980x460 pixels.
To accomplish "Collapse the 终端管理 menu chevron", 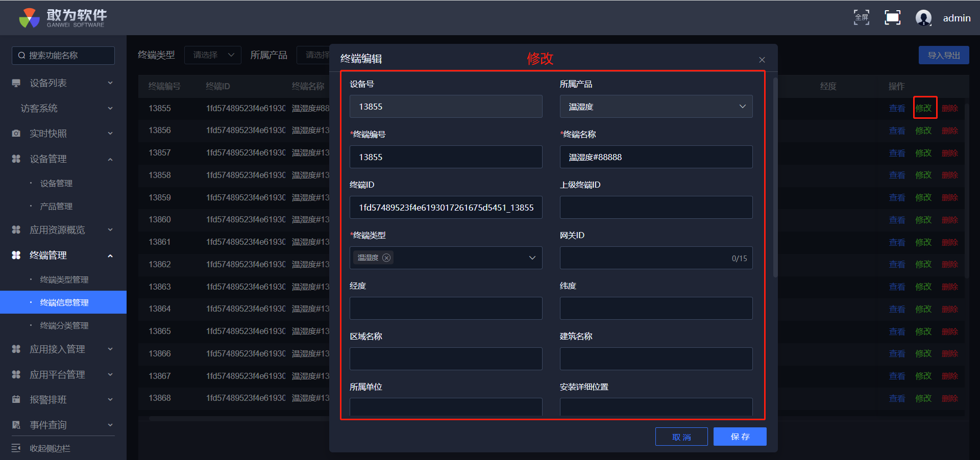I will pyautogui.click(x=110, y=255).
